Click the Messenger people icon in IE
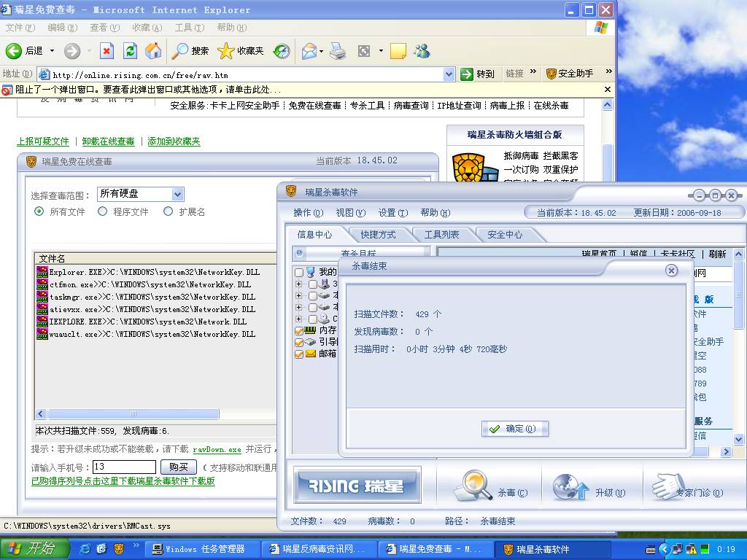The height and width of the screenshot is (560, 747). (422, 50)
